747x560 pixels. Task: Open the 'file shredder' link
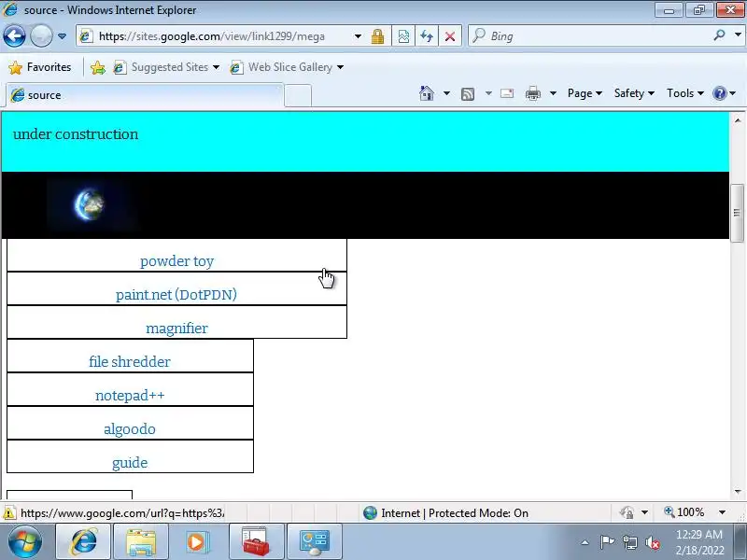pyautogui.click(x=130, y=362)
